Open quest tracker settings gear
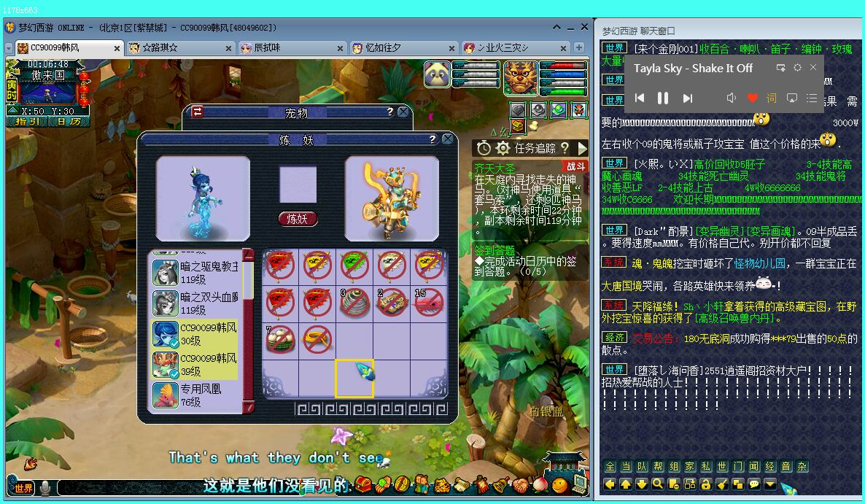The height and width of the screenshot is (504, 865). click(x=503, y=148)
